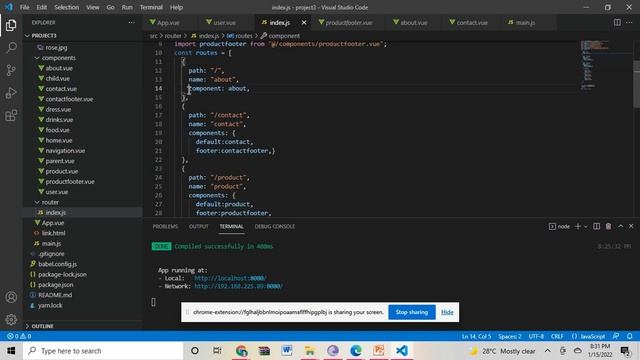Open the localhost:8080 link in terminal

tap(230, 278)
